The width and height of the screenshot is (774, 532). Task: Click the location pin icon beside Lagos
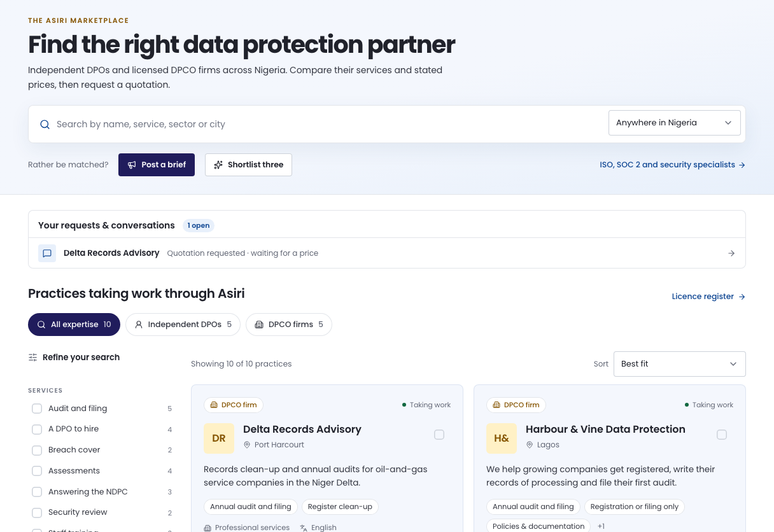coord(530,445)
